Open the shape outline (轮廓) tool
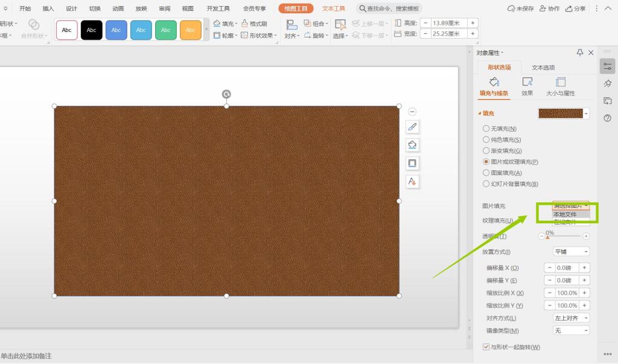Screen dimensions: 618x364 (225, 36)
